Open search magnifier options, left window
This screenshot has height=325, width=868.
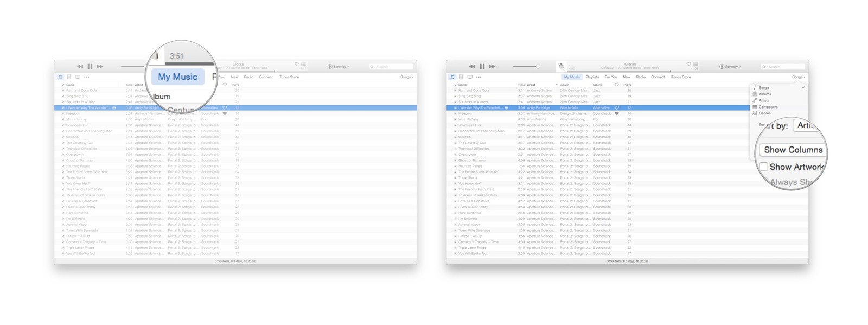pyautogui.click(x=373, y=67)
